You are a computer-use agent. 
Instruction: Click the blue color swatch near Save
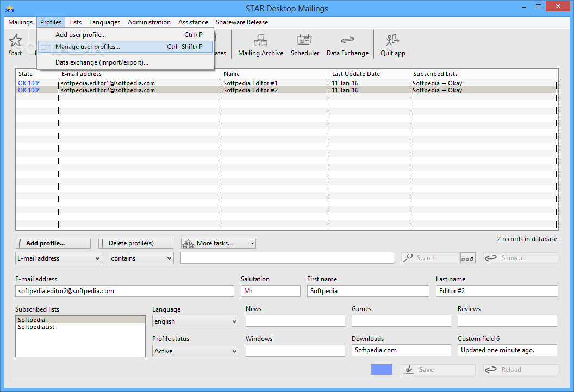pos(382,369)
